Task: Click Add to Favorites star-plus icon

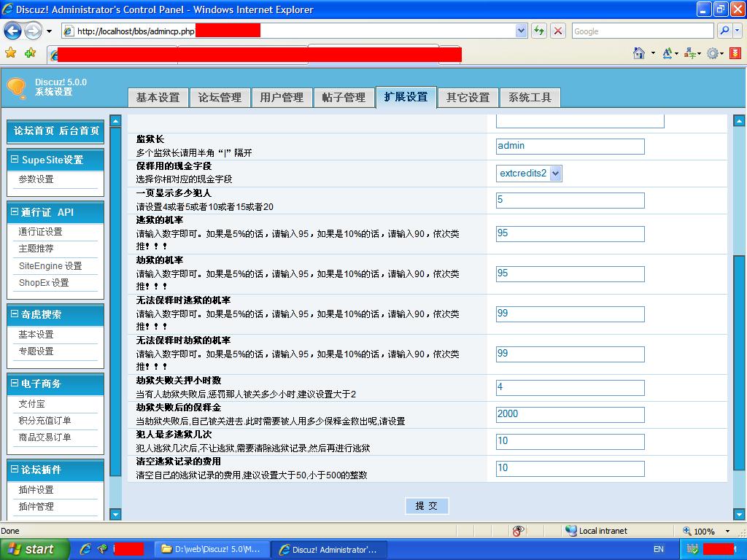Action: [x=30, y=52]
